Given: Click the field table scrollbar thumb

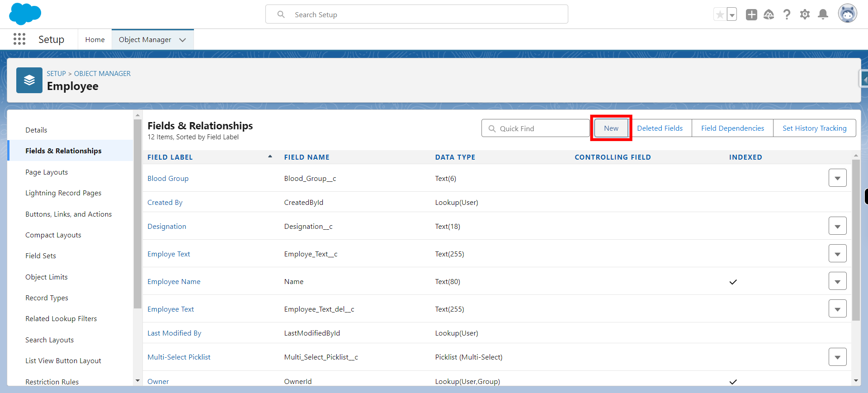Looking at the screenshot, I should coord(856,240).
